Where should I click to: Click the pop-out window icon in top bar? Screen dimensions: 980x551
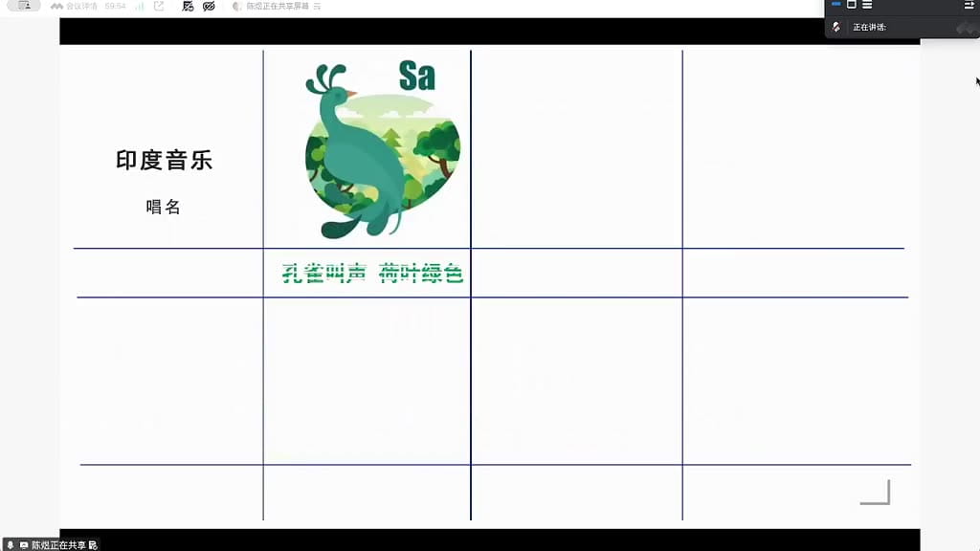click(x=159, y=7)
